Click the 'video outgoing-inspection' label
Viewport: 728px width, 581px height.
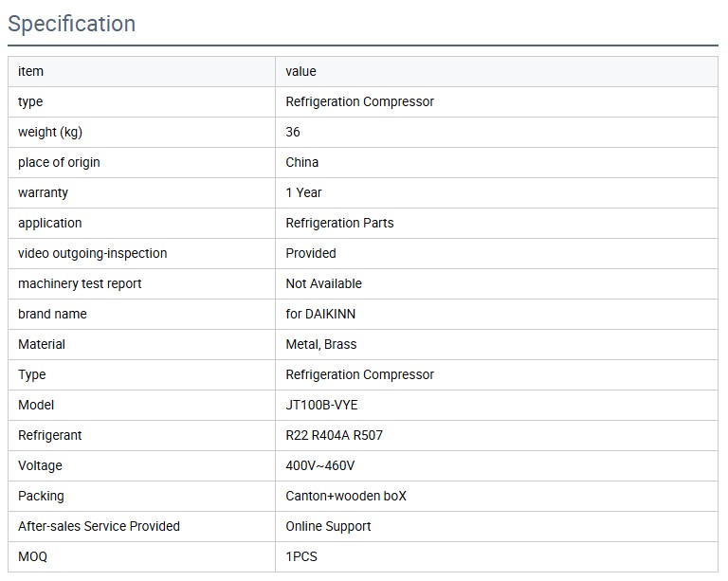click(x=92, y=253)
